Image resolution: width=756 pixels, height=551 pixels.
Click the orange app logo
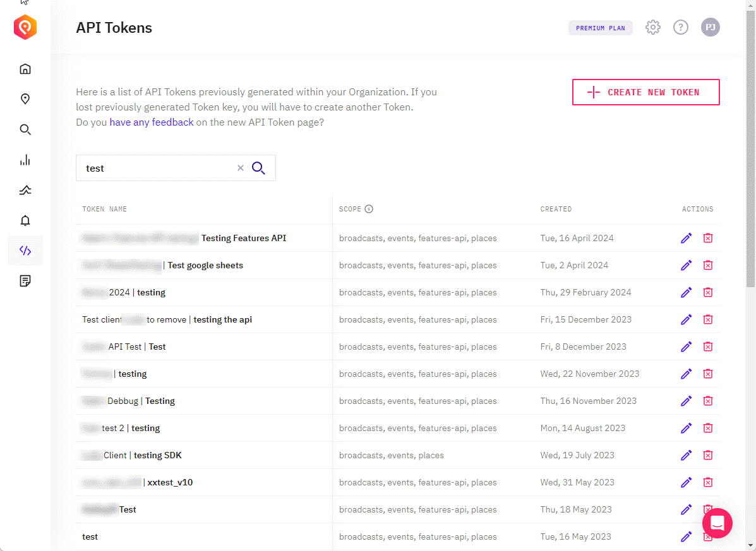click(x=25, y=27)
